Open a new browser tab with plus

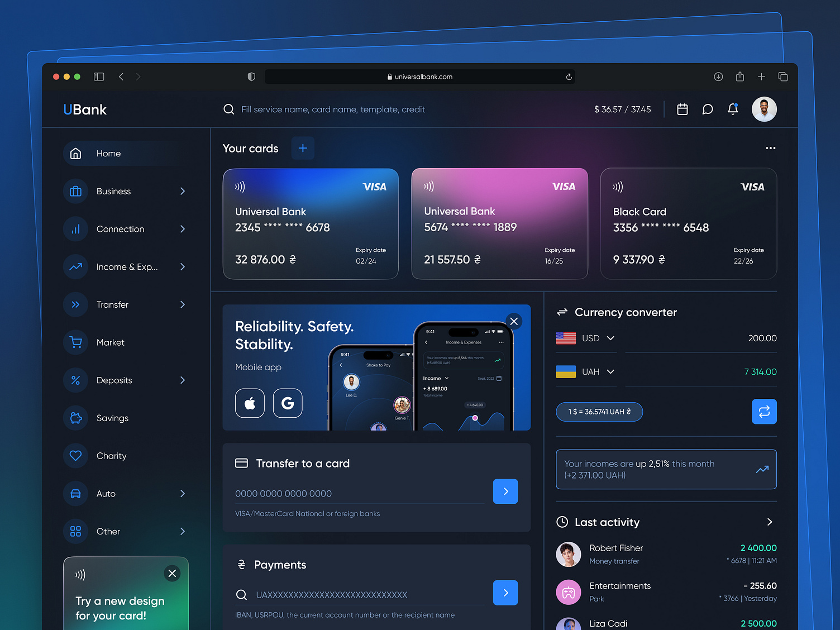point(761,77)
